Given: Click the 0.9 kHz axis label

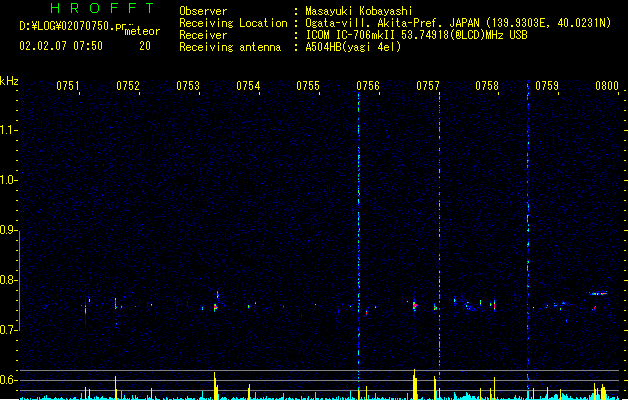Looking at the screenshot, I should (x=8, y=230).
